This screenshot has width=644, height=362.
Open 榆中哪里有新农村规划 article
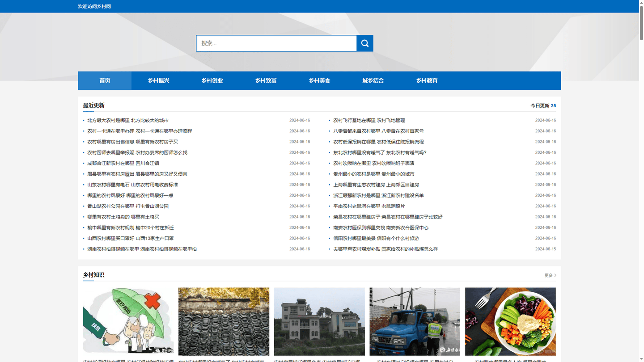[131, 227]
